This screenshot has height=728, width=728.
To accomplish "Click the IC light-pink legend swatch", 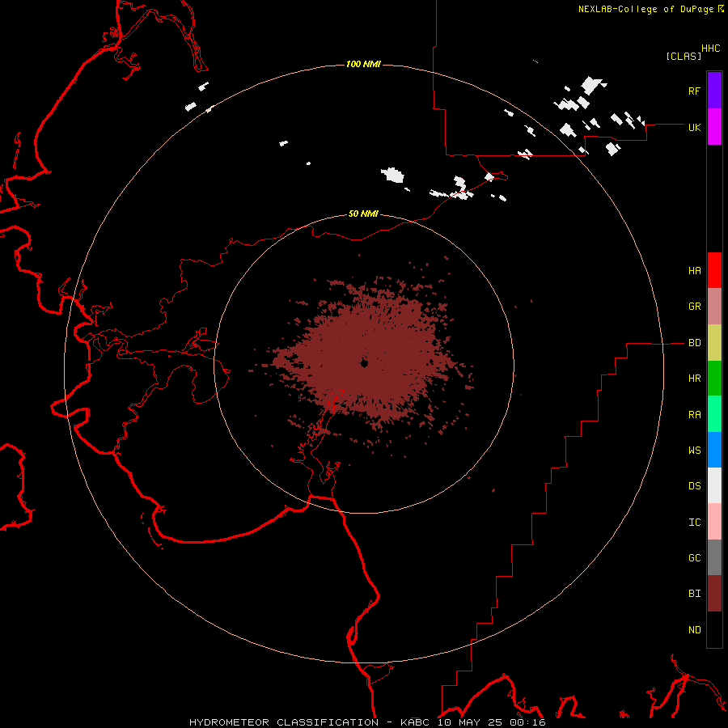I will tap(714, 522).
